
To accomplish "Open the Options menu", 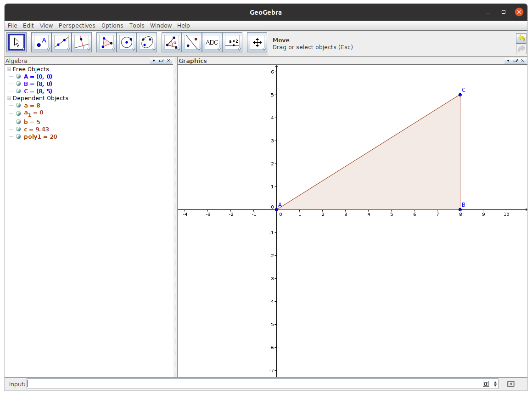I will 112,26.
